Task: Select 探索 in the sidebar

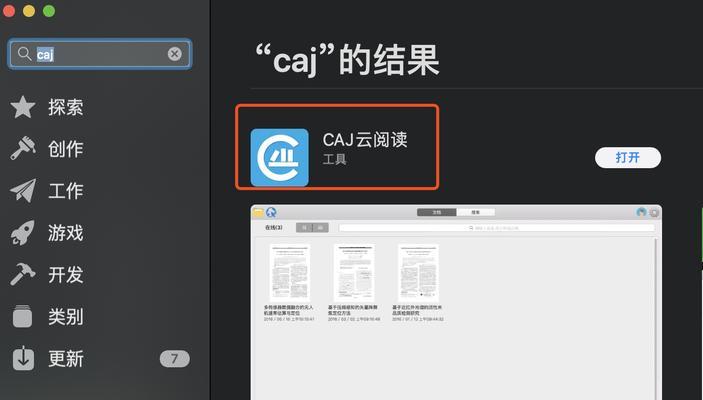Action: click(x=66, y=107)
